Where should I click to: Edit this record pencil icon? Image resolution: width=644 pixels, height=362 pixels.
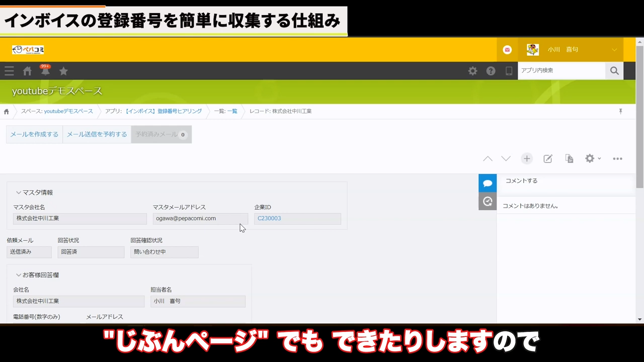(548, 158)
